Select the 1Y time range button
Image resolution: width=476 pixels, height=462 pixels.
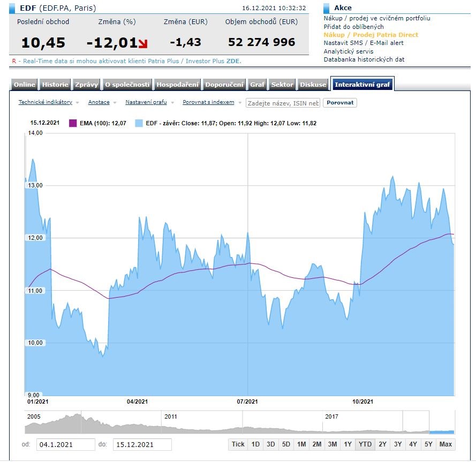click(348, 444)
